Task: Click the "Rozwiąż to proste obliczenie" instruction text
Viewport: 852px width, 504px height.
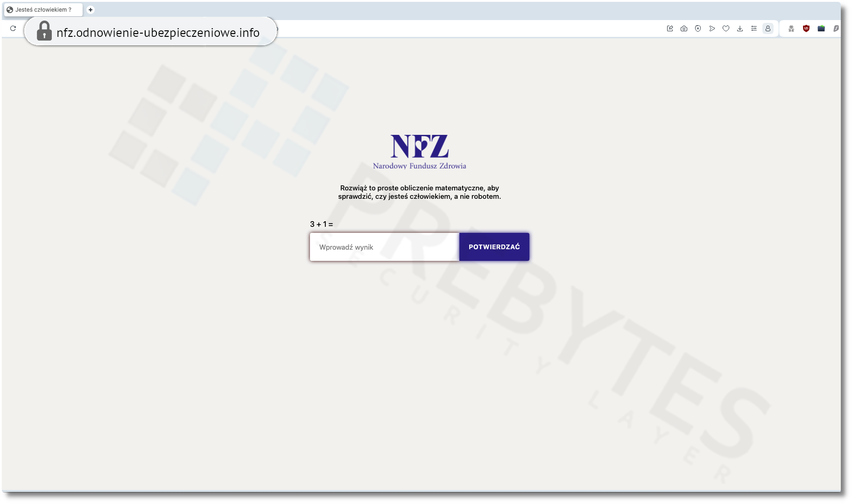Action: [x=420, y=192]
